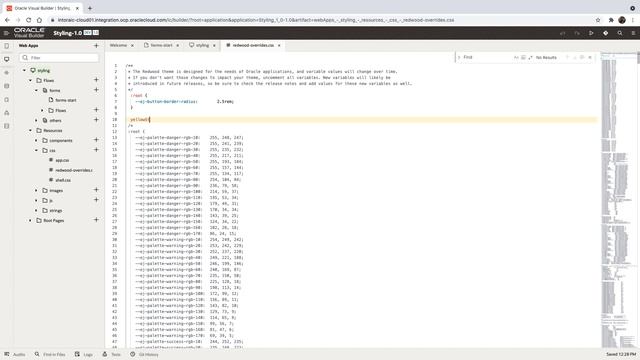Open the Components navigator icon

pos(7,113)
